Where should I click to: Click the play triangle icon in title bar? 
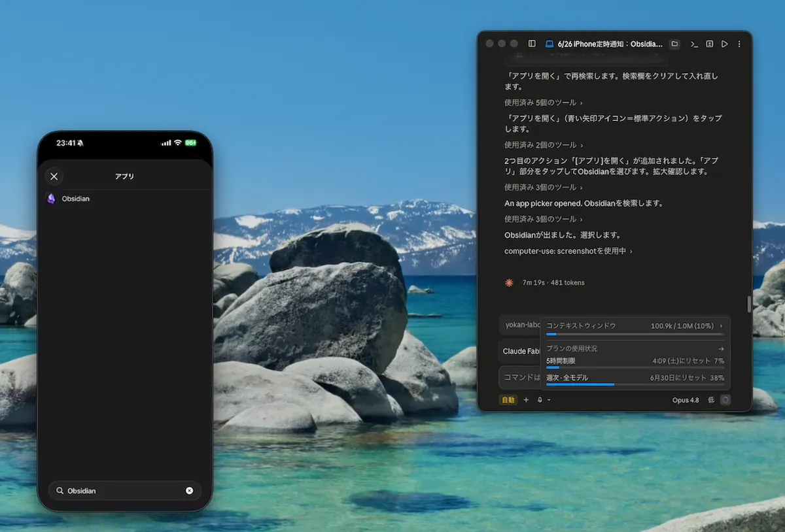pyautogui.click(x=724, y=44)
